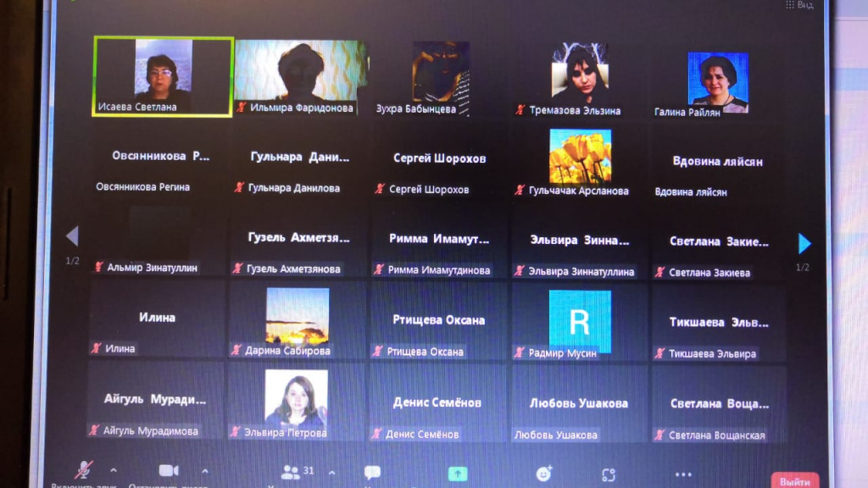
Task: Unmute the microphone in the toolbar
Action: (84, 470)
